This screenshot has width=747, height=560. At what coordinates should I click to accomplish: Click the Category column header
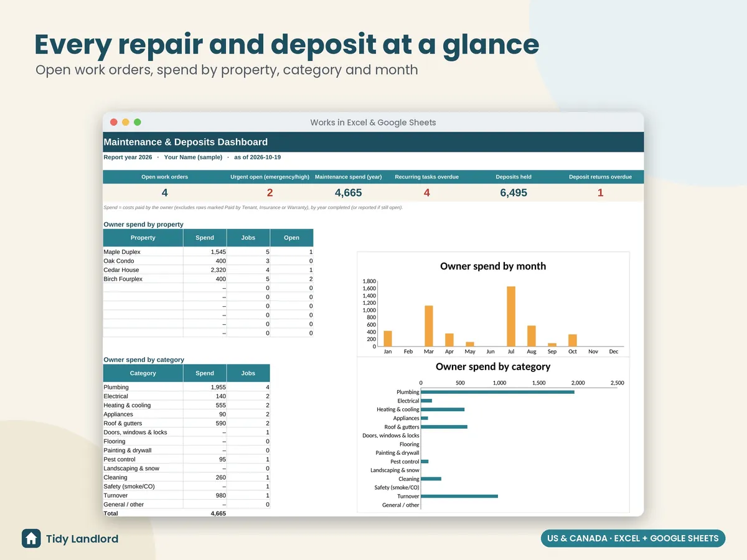143,373
